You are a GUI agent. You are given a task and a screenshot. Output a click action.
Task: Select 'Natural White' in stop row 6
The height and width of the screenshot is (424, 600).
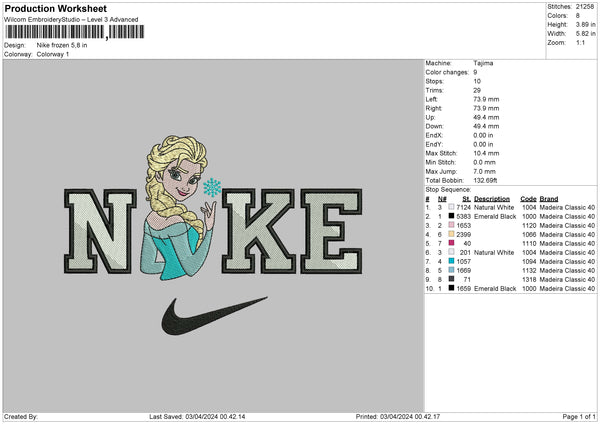click(x=494, y=252)
